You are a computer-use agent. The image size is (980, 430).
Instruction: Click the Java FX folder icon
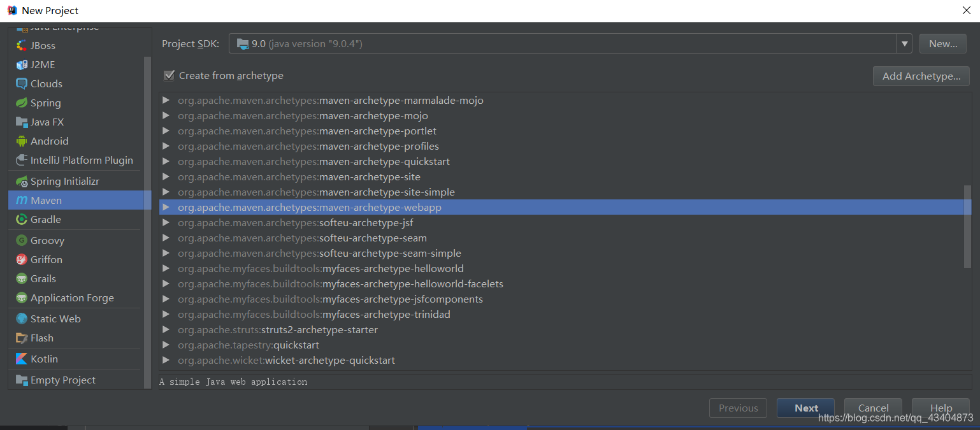pyautogui.click(x=22, y=122)
